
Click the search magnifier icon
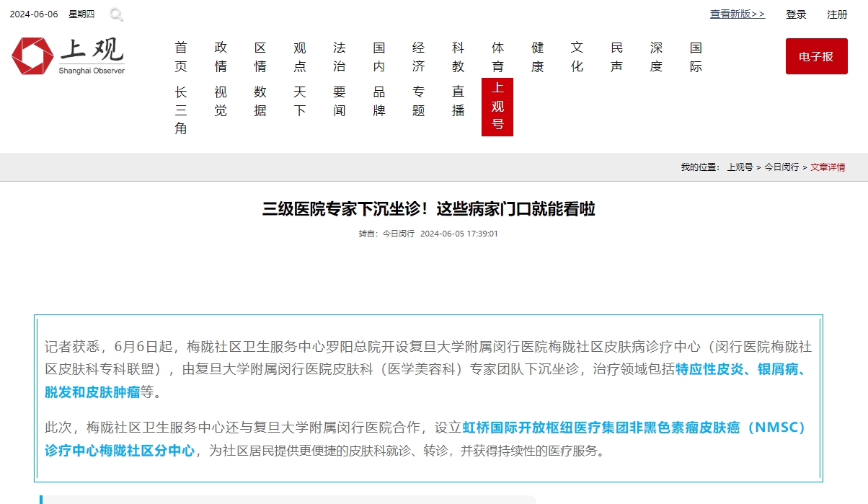tap(116, 14)
